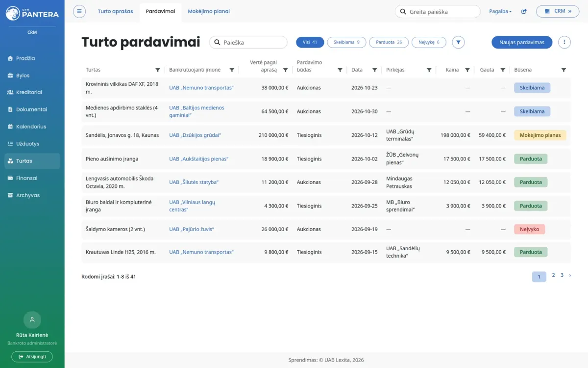Viewport: 588px width, 368px height.
Task: Focus the Paieška table search field
Action: [248, 42]
